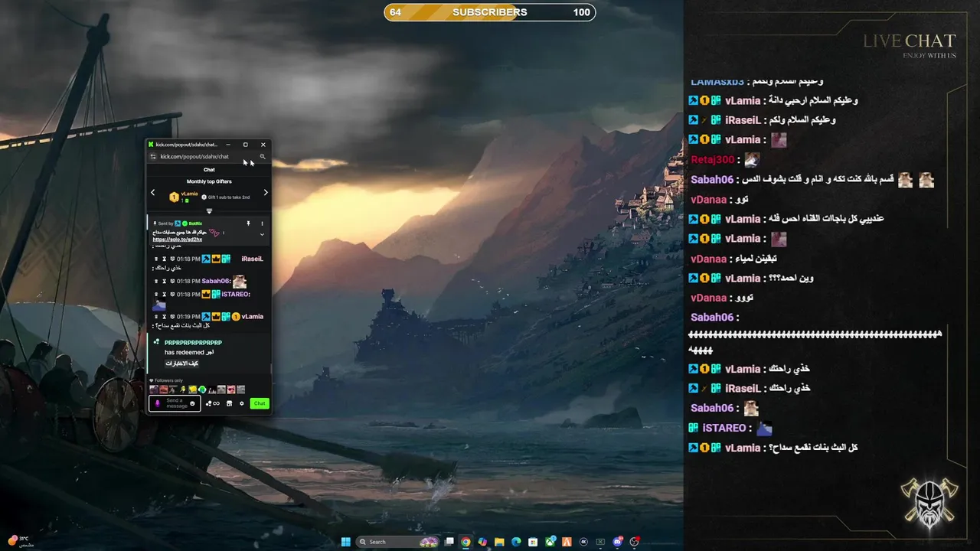Open Discord from the taskbar

(618, 542)
